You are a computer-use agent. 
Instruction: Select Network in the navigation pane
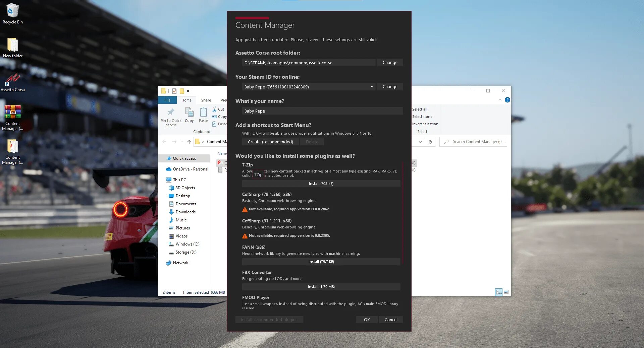click(x=177, y=263)
